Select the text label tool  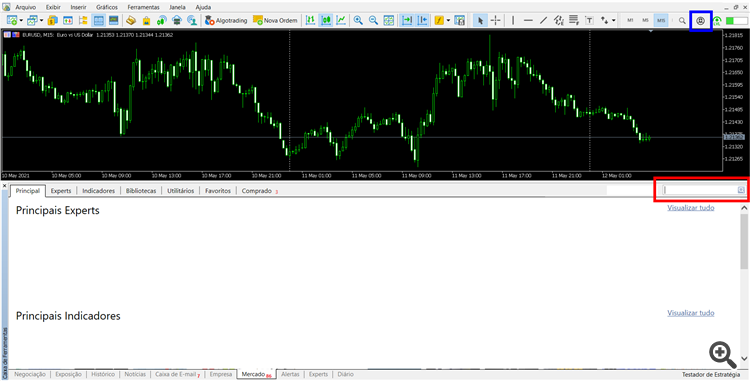click(x=589, y=21)
